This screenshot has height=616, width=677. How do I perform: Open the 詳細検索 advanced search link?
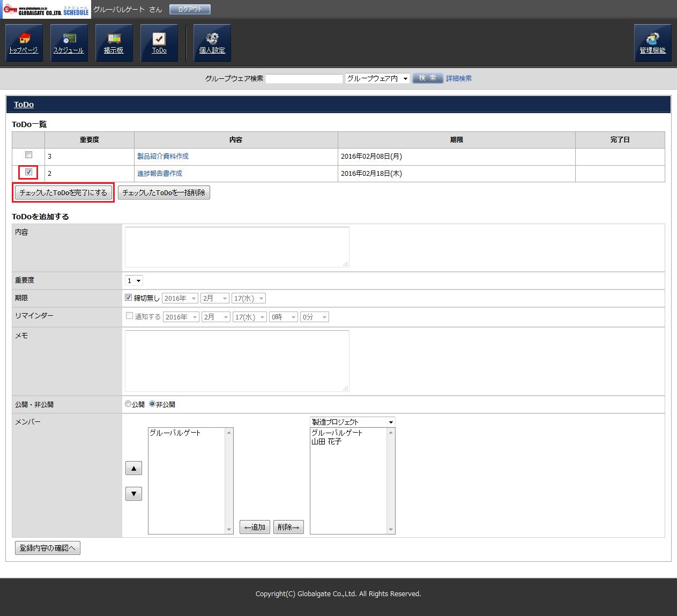tap(459, 78)
